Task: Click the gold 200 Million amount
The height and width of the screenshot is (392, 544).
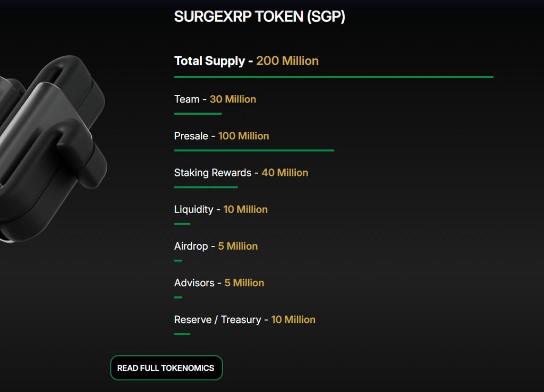Action: pos(287,61)
